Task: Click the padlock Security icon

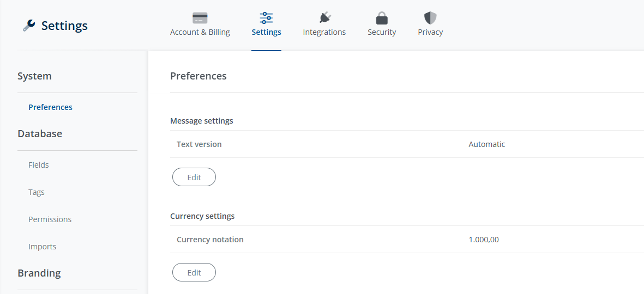Action: (x=382, y=18)
